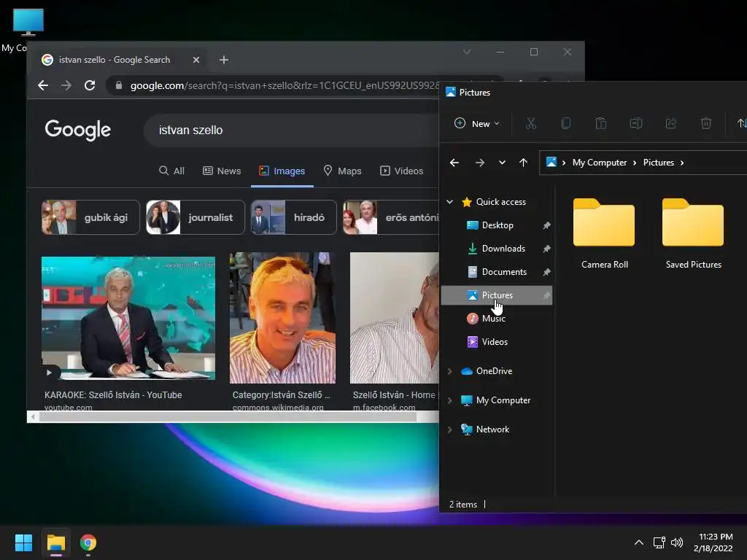The width and height of the screenshot is (747, 560).
Task: Click the volume icon in system tray
Action: tap(676, 542)
